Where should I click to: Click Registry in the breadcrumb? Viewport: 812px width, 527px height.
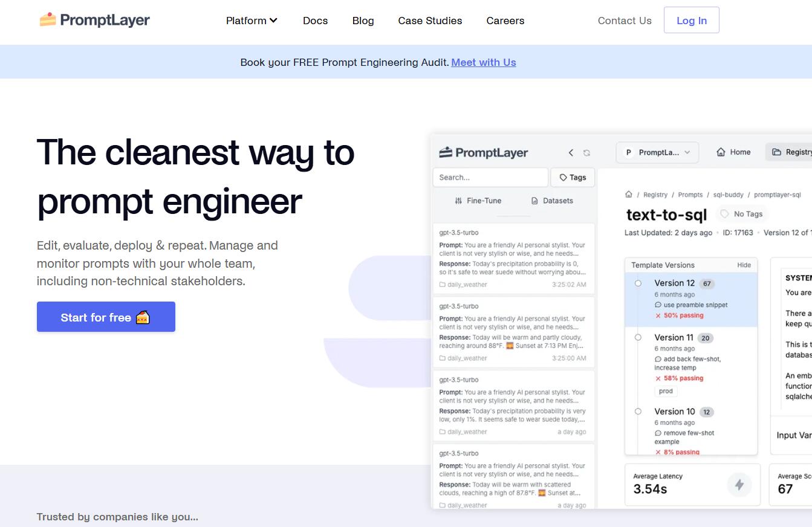(x=655, y=195)
